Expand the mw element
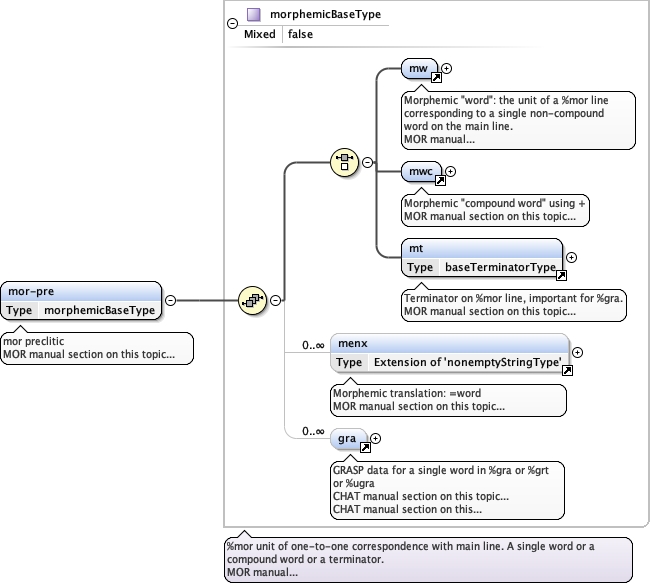The image size is (651, 586). coord(447,69)
